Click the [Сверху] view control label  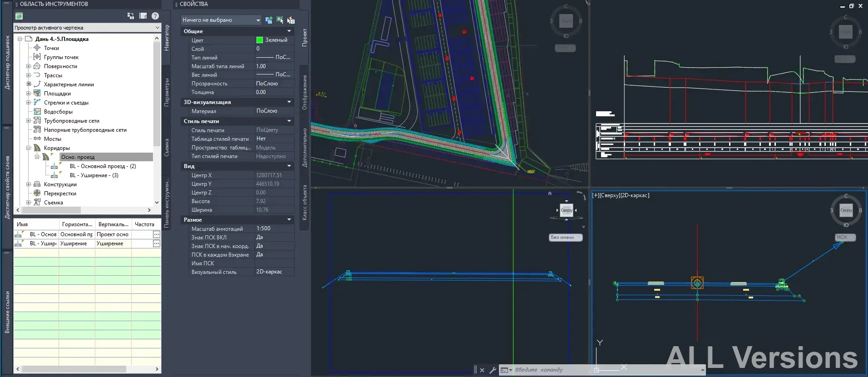610,195
